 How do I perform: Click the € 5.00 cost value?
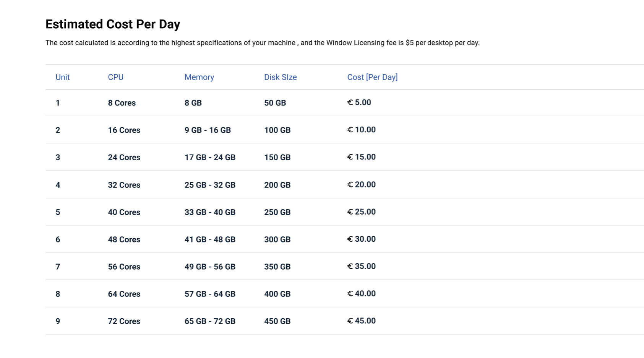coord(359,103)
